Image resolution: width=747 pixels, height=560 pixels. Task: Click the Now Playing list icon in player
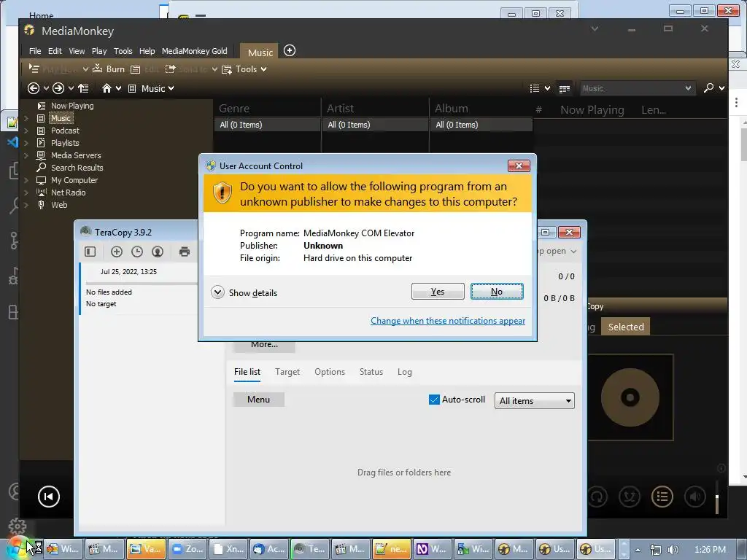[x=662, y=497]
